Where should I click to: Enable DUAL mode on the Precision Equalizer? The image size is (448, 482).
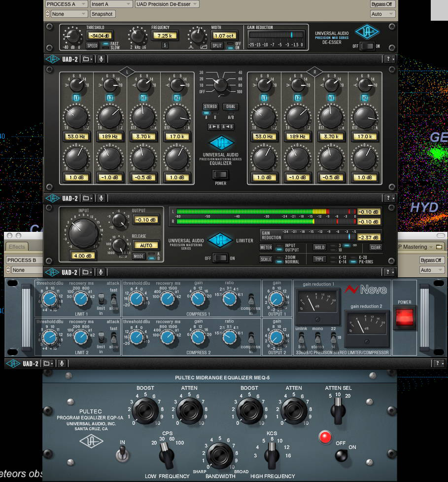pos(230,106)
